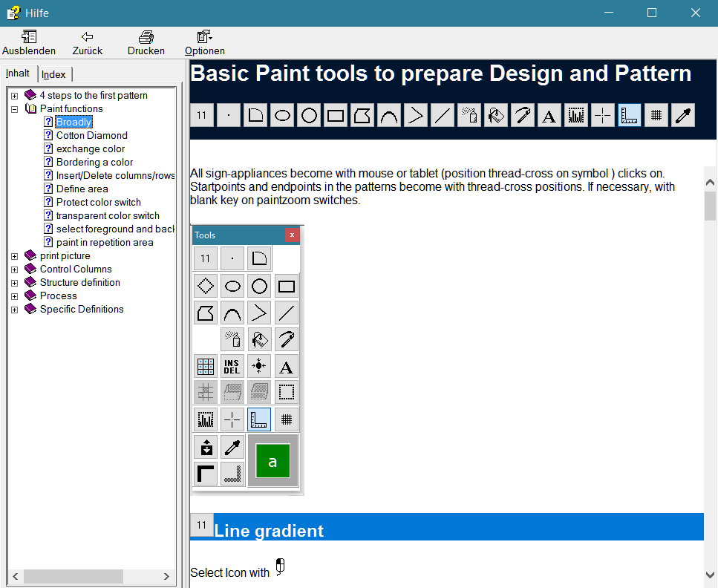Expand the '4 steps to the first pattern' node
Screen dimensions: 718x588
14,96
